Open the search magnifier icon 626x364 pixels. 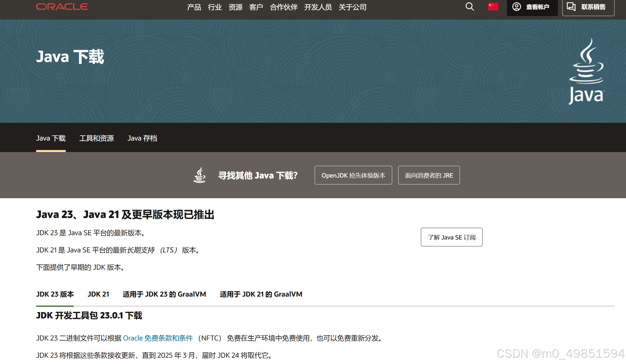470,7
